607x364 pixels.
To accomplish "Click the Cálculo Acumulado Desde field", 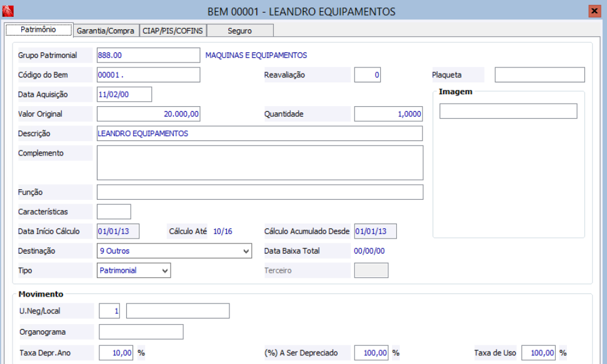I will tap(376, 231).
